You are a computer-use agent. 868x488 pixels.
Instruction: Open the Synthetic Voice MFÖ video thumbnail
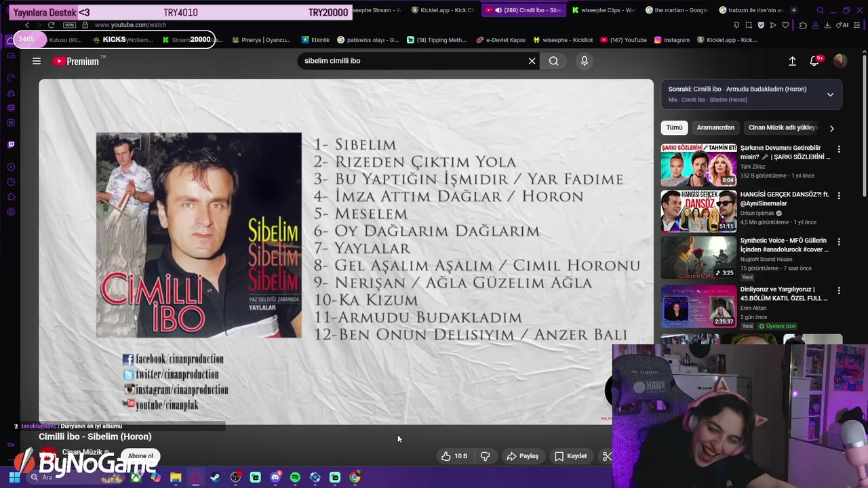point(698,258)
